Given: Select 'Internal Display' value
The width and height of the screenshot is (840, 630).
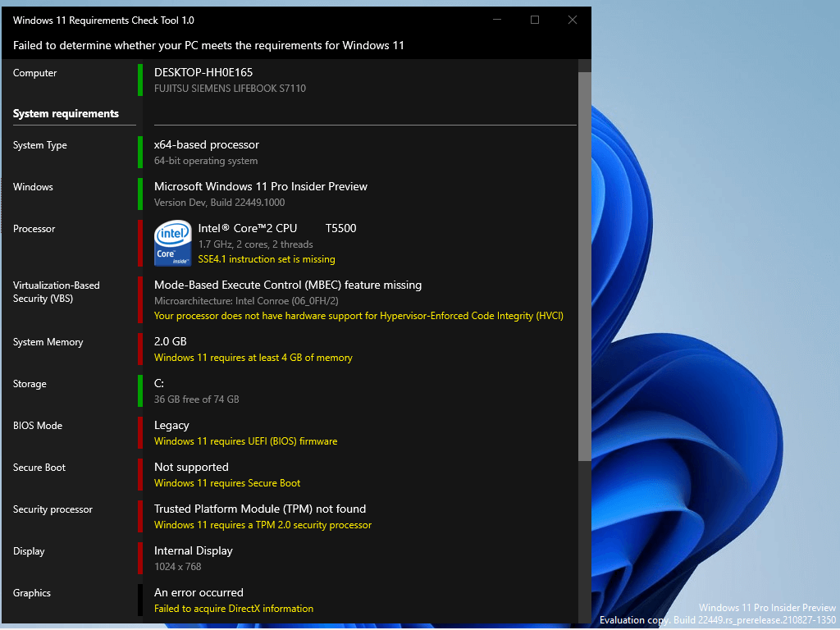Looking at the screenshot, I should [x=194, y=550].
